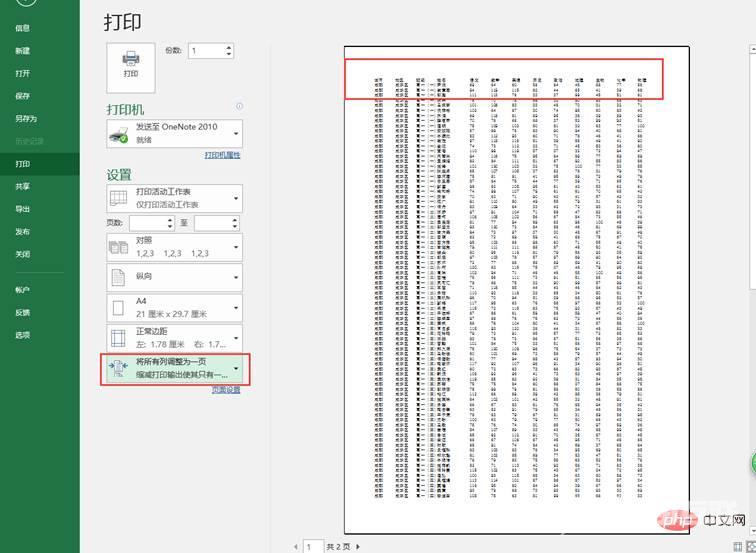
Task: Click the large 打印 printer button
Action: (x=131, y=67)
